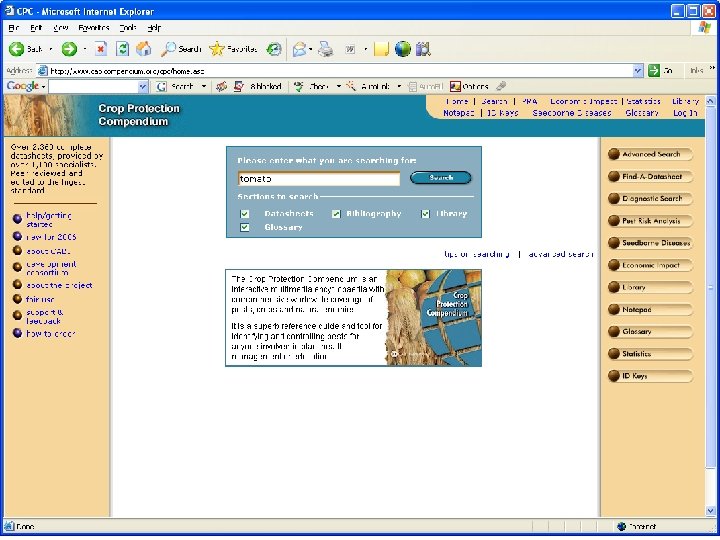Toggle the Library checkbox

(425, 214)
